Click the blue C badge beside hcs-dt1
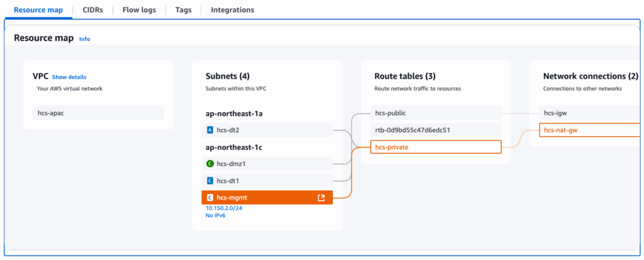 tap(210, 181)
